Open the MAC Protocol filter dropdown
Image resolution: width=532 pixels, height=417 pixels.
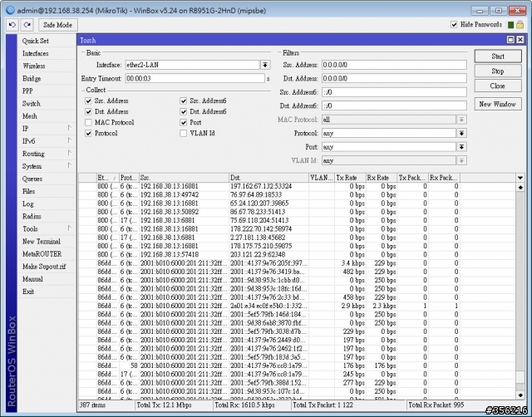click(461, 120)
